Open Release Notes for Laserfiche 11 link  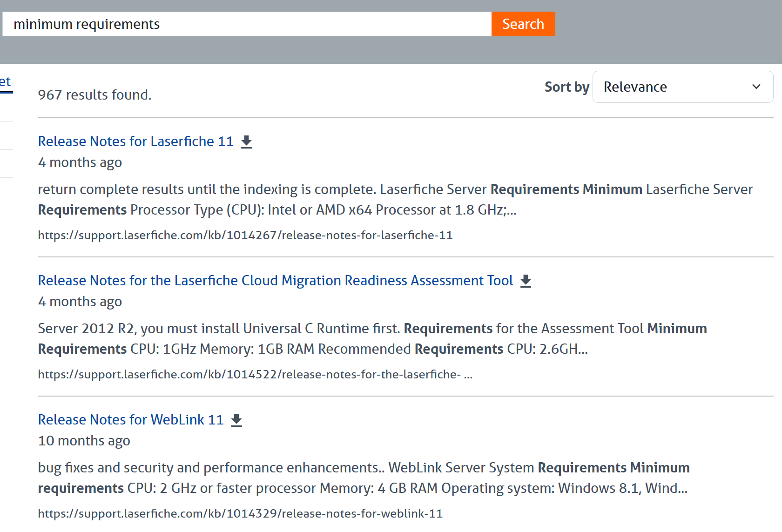coord(136,141)
